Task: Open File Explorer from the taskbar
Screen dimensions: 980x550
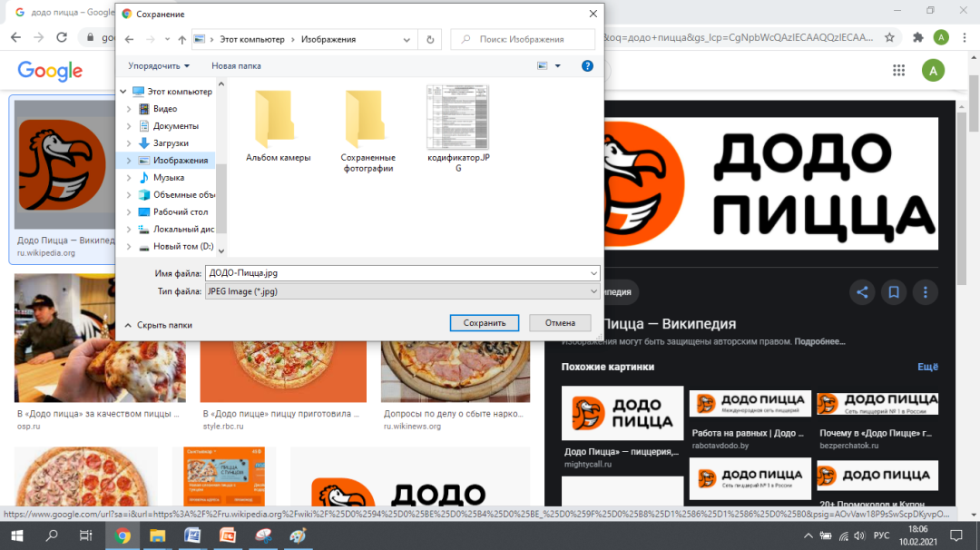Action: point(158,535)
